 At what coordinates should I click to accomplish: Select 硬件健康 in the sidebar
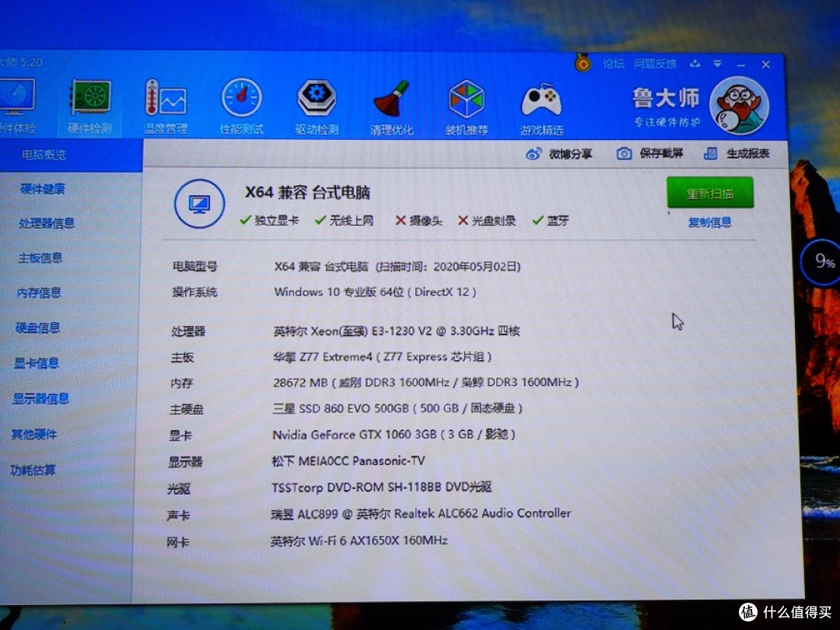tap(42, 188)
